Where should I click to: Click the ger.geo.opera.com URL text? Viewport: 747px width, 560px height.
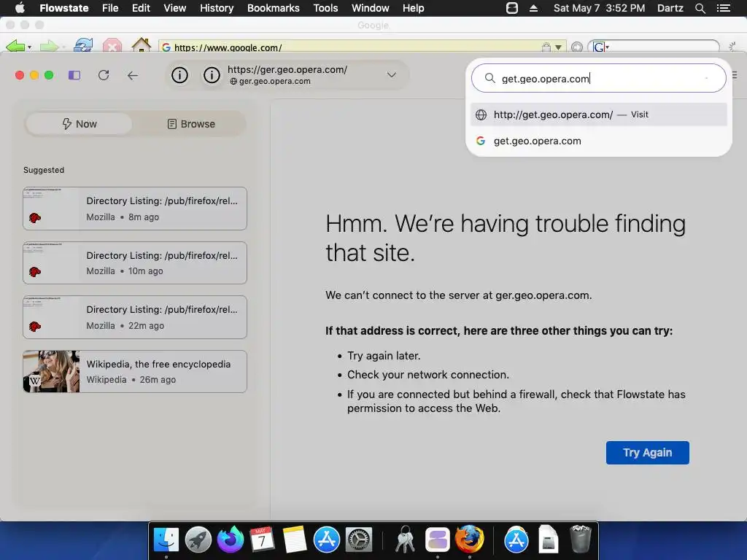tap(287, 69)
